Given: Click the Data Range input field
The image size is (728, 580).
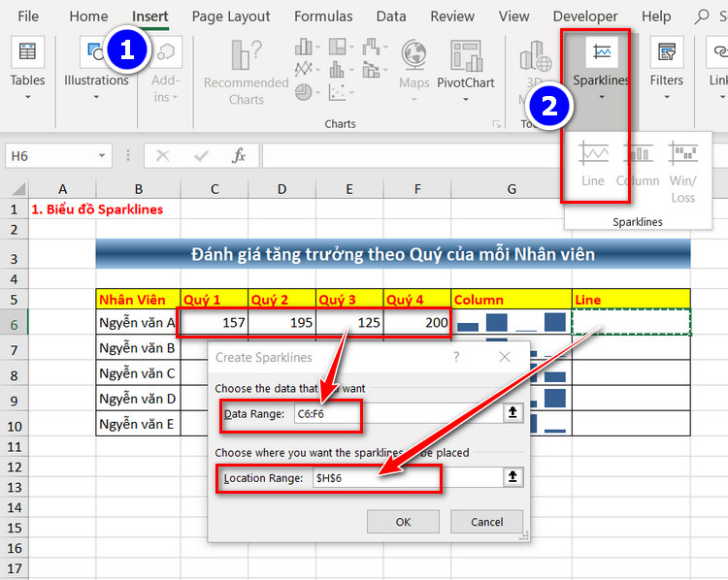Looking at the screenshot, I should click(398, 413).
